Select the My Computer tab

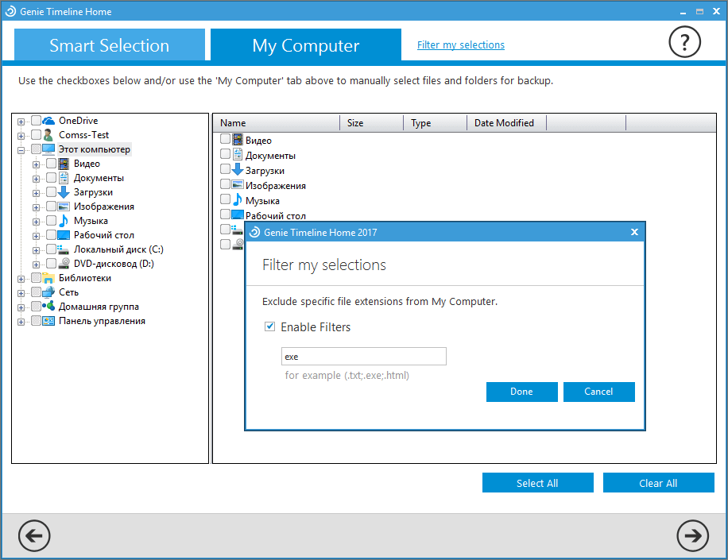coord(306,45)
